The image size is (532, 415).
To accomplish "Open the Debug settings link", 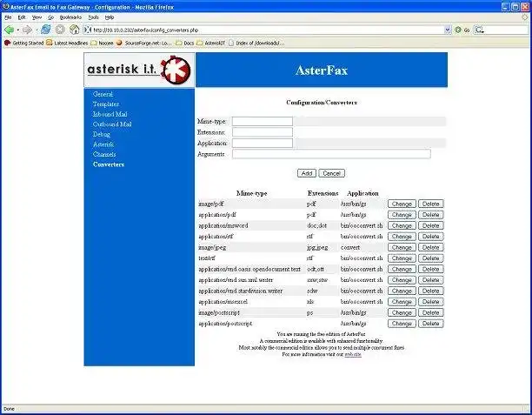I will (102, 134).
